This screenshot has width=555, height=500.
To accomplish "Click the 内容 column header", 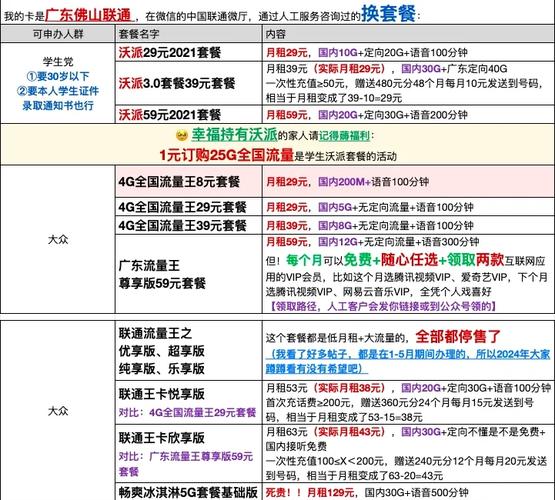I will coord(408,34).
